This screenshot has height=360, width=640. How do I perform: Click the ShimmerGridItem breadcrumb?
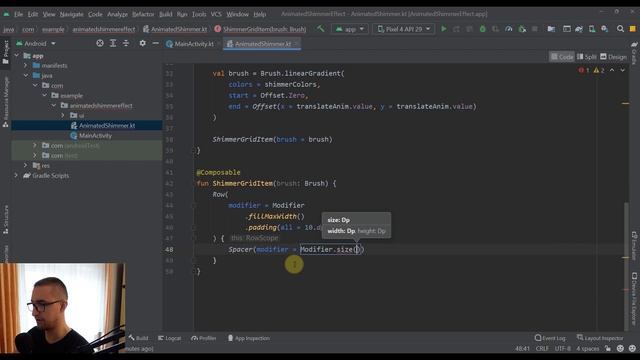click(260, 29)
